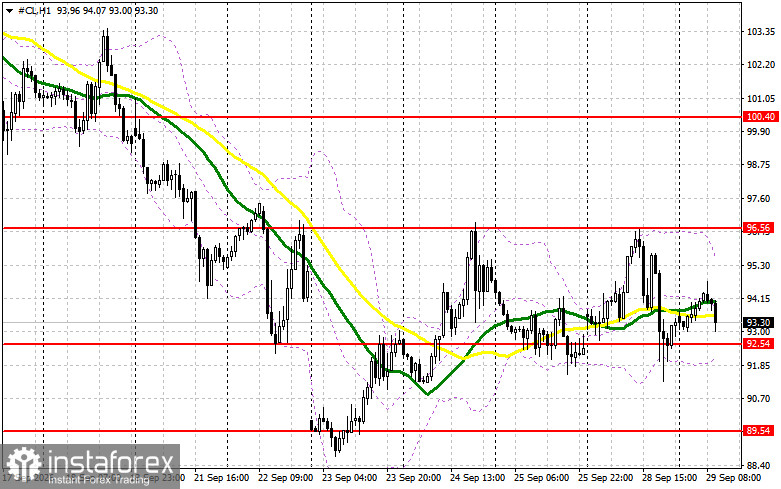Click the 90.70 price scale label
The width and height of the screenshot is (781, 489).
(x=759, y=399)
